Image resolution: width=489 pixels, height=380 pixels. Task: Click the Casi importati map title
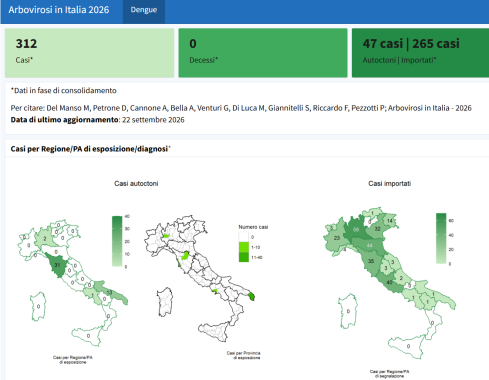(389, 184)
